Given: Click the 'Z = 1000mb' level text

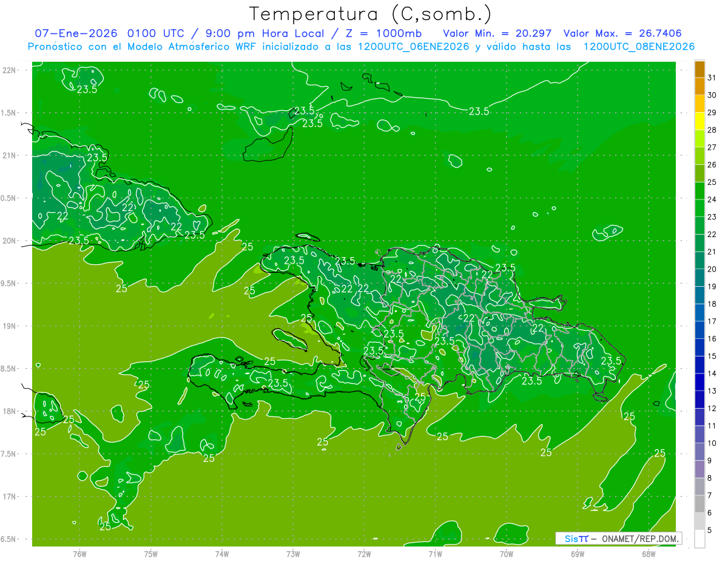Looking at the screenshot, I should pos(384,33).
